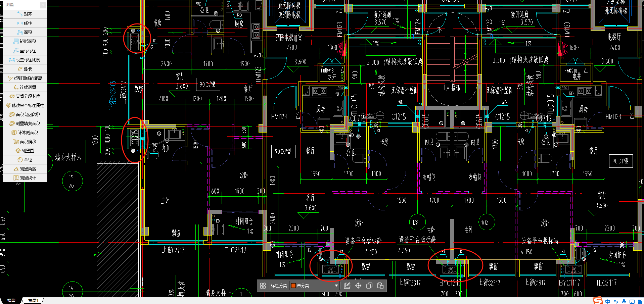Image resolution: width=644 pixels, height=304 pixels.
Task: Click the four-squares category icon in annotation toolbar
Action: click(x=263, y=286)
